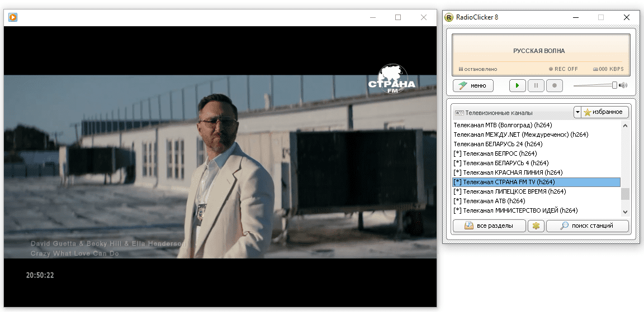Viewport: 644px width, 312px height.
Task: Close the video player window
Action: (x=424, y=17)
